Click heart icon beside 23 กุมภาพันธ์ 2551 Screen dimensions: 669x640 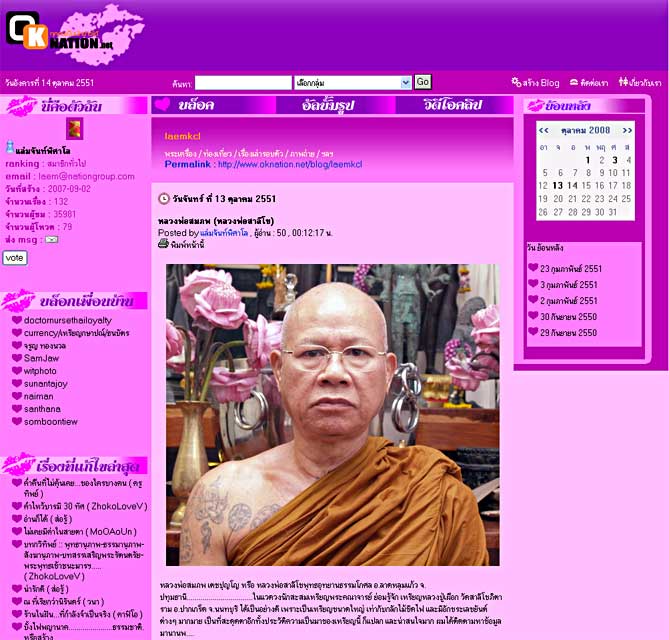(x=533, y=267)
